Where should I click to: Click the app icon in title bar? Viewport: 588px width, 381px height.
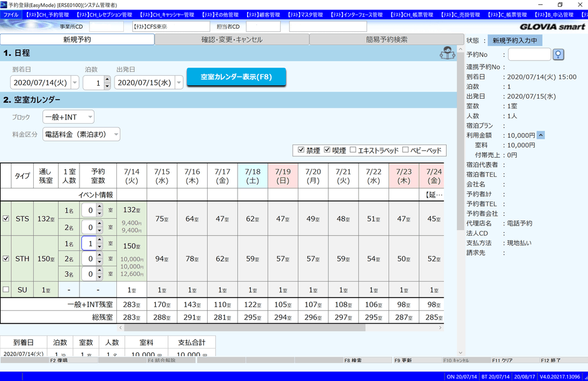point(4,4)
